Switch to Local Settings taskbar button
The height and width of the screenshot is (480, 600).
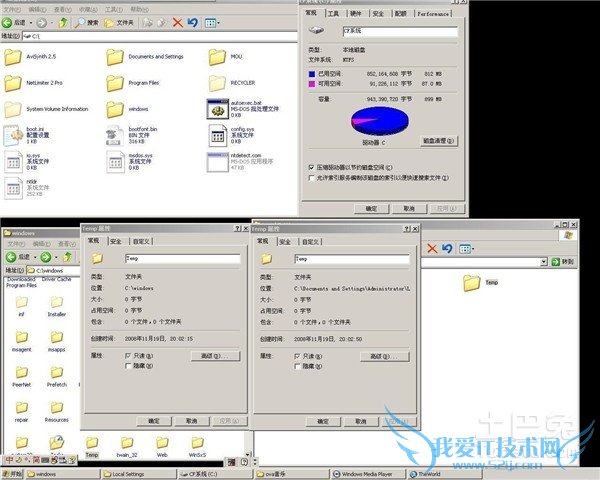coord(139,474)
